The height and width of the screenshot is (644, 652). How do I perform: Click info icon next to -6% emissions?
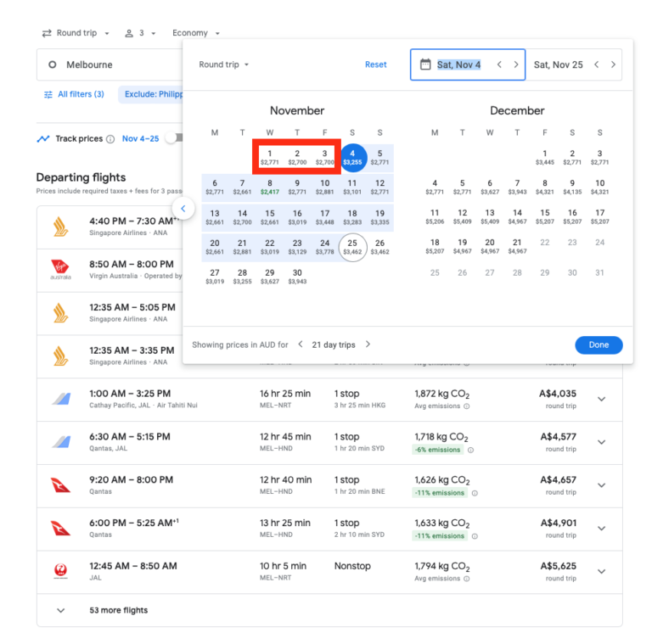(470, 450)
